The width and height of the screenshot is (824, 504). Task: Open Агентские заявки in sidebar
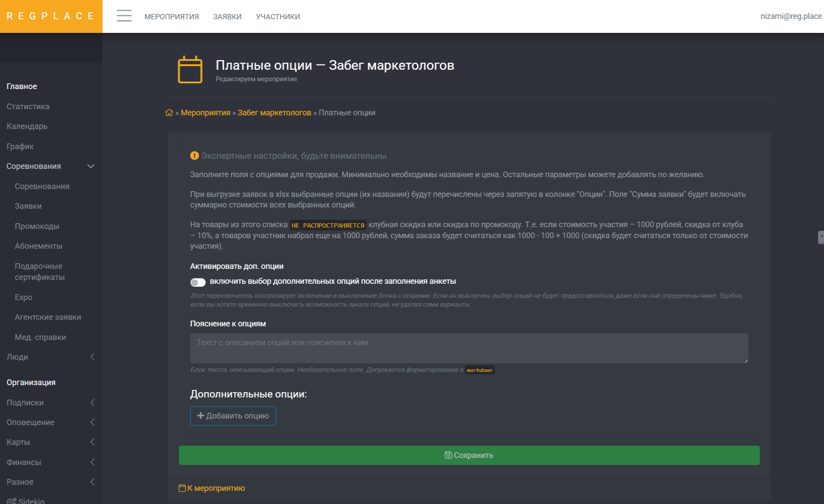pyautogui.click(x=48, y=317)
